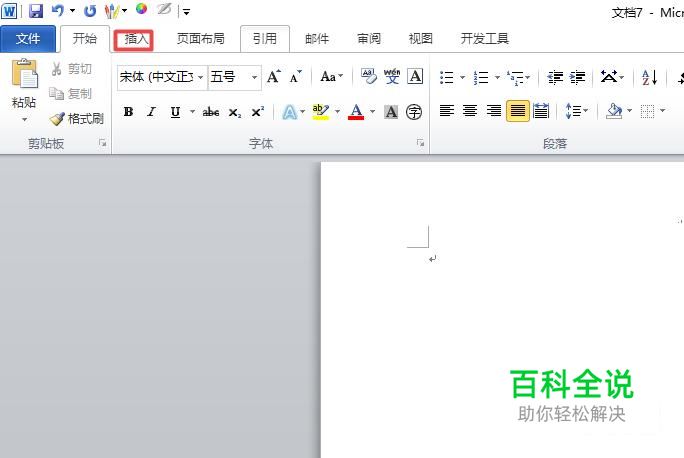The height and width of the screenshot is (458, 684).
Task: Click the Sort A-Z icon
Action: coord(649,78)
